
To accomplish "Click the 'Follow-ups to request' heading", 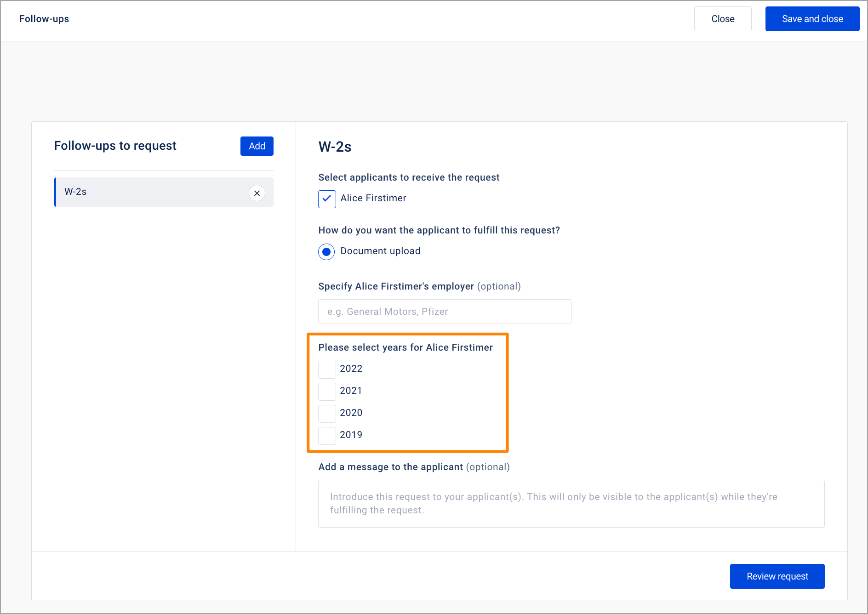I will (x=115, y=146).
